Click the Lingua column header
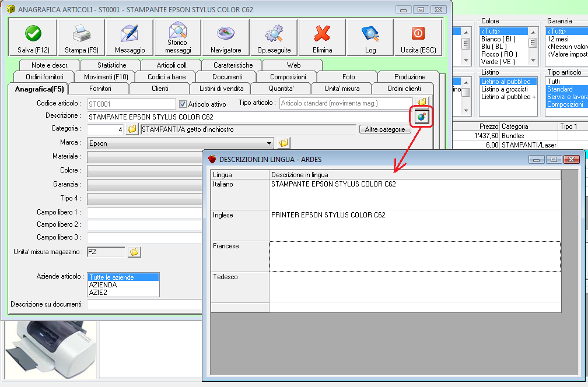 tap(240, 175)
